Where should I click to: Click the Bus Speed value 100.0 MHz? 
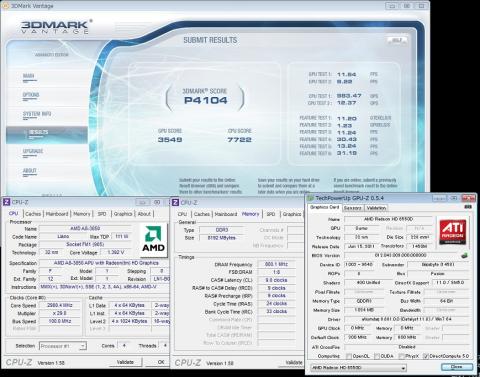point(59,321)
